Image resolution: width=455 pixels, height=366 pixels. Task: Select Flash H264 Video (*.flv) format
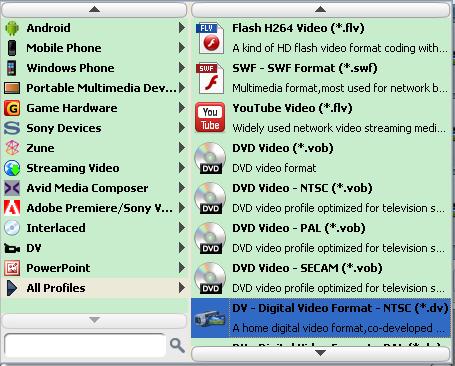click(321, 38)
